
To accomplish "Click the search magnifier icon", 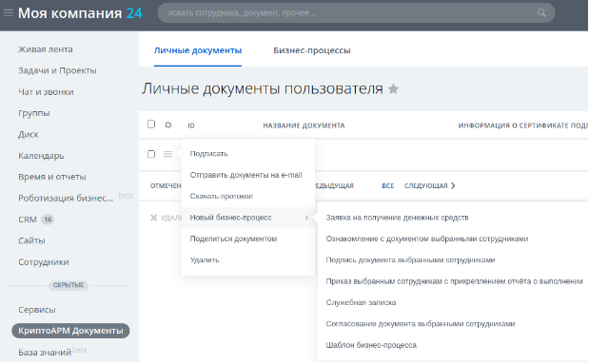I will coord(541,12).
